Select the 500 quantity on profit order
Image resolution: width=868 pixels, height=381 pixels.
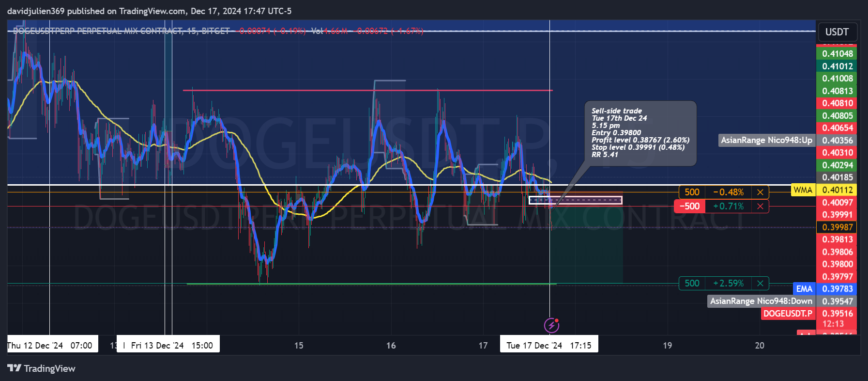click(x=692, y=284)
